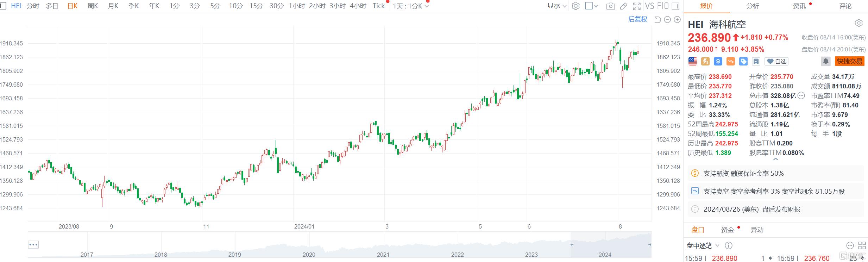Select 5分 chart interval

tap(215, 6)
